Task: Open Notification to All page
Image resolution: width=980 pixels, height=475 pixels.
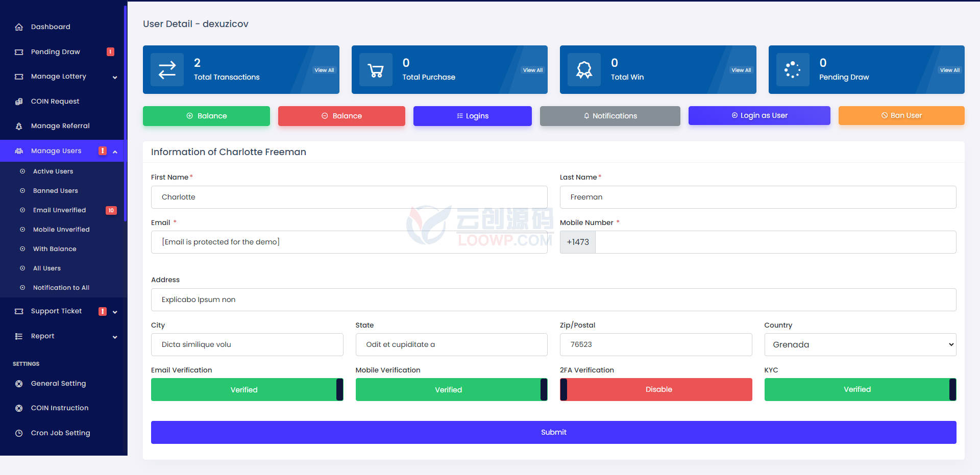Action: click(x=61, y=288)
